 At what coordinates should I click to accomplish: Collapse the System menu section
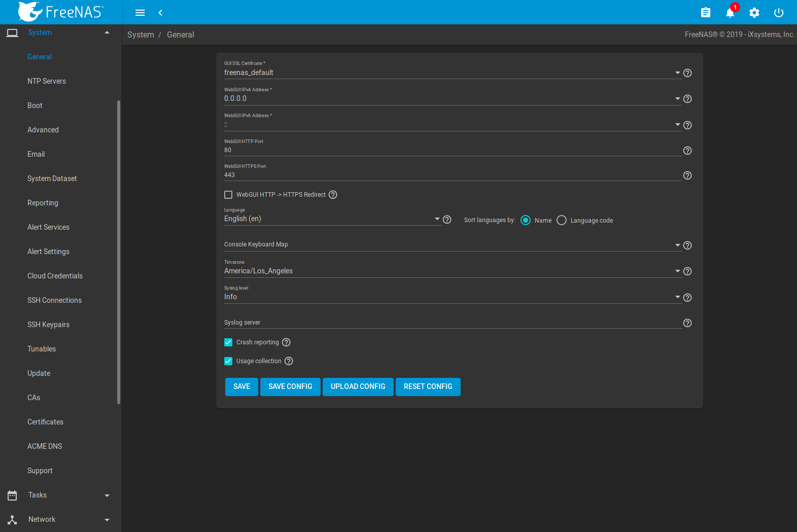(107, 32)
